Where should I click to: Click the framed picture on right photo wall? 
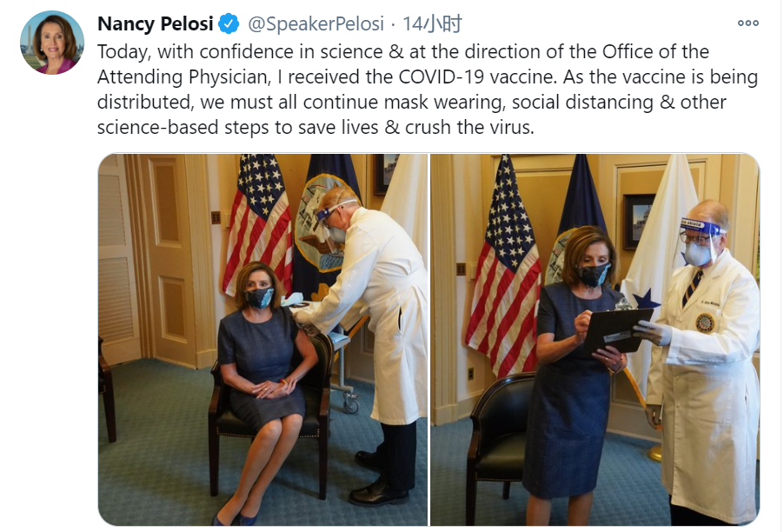(x=639, y=221)
